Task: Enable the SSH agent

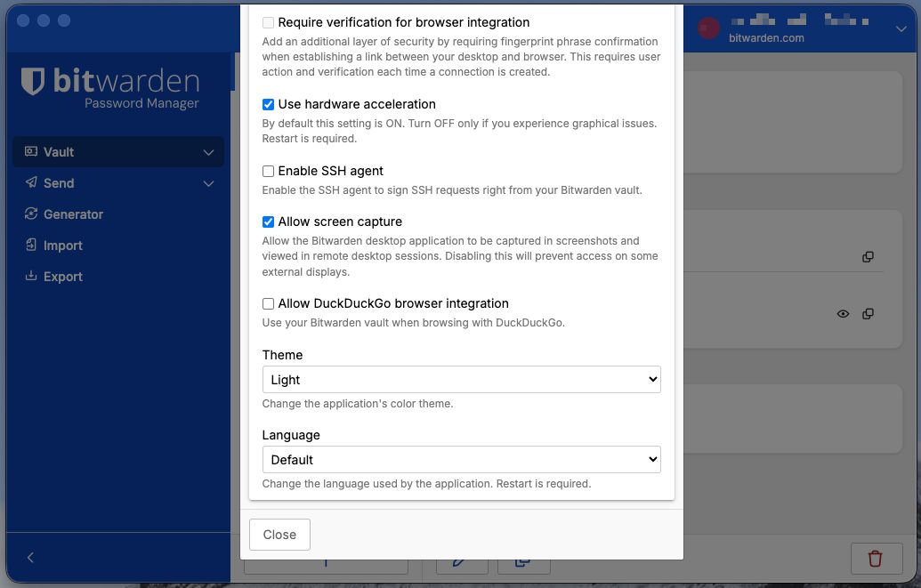Action: pyautogui.click(x=268, y=171)
